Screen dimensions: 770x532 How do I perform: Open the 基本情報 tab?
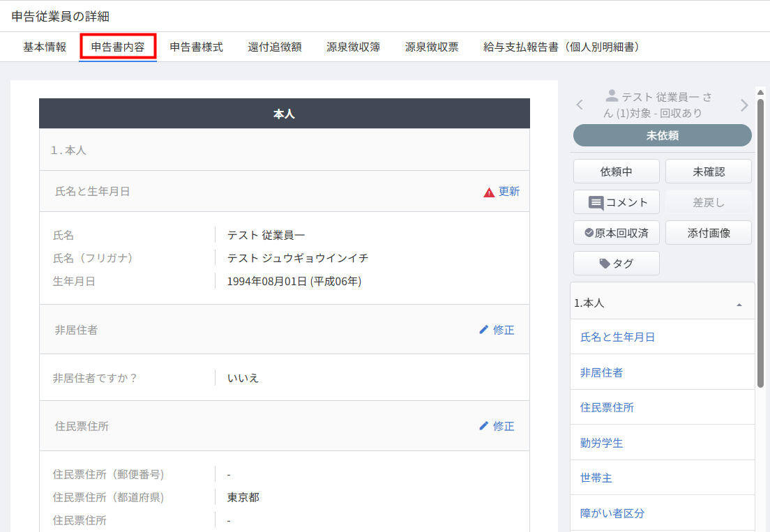45,47
